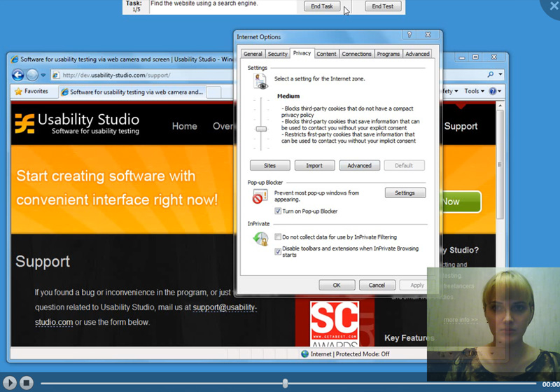Expand the Help dropdown arrow
This screenshot has height=392, width=560.
tap(499, 91)
